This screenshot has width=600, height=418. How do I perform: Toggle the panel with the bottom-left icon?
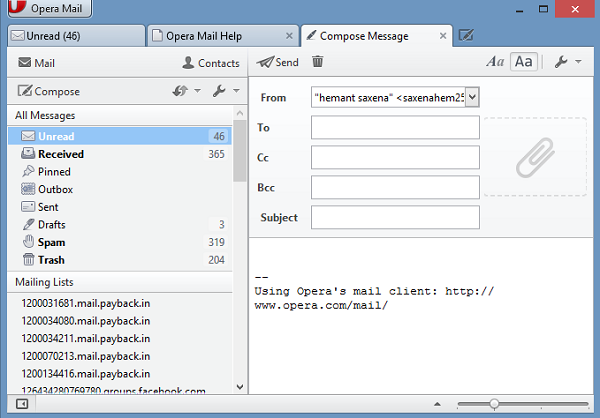click(22, 404)
